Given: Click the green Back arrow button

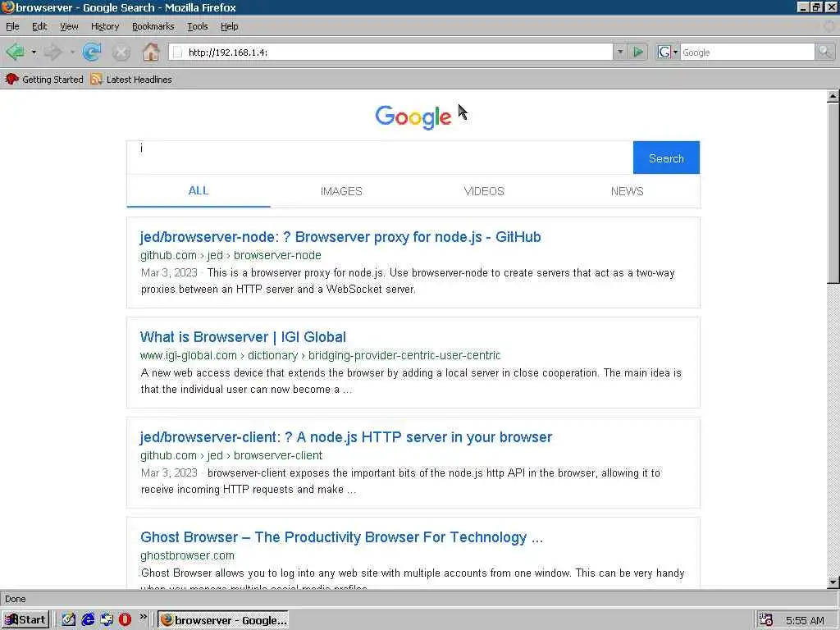Looking at the screenshot, I should pyautogui.click(x=15, y=52).
